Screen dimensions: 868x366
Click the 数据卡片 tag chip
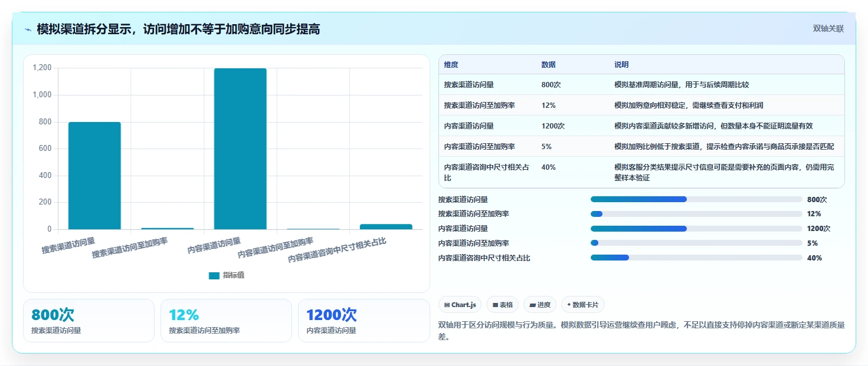click(583, 305)
